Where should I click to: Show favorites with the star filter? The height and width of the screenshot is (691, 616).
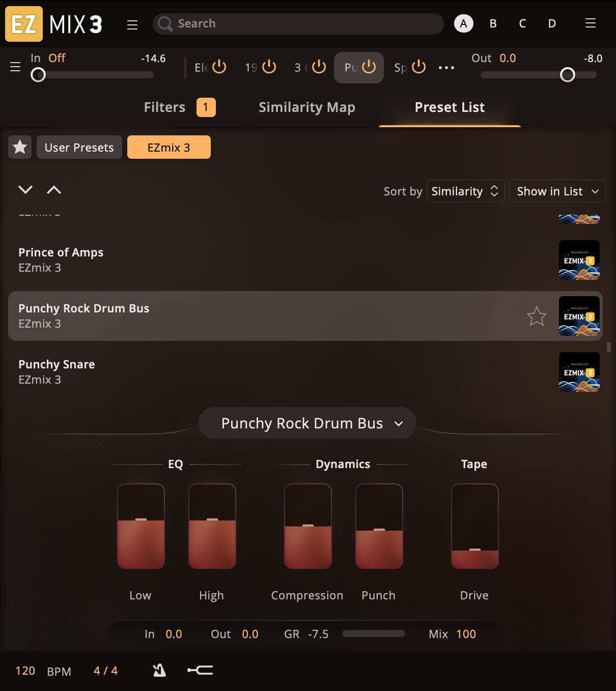click(x=20, y=147)
